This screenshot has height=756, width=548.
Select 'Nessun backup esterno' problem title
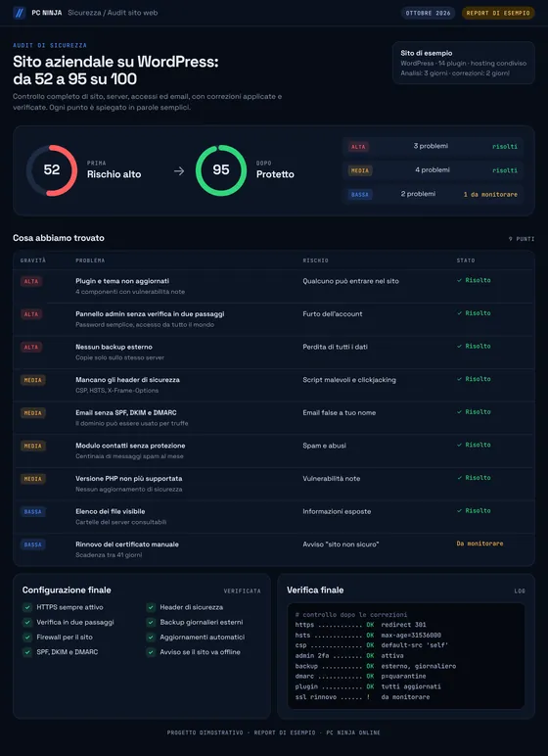[x=114, y=347]
